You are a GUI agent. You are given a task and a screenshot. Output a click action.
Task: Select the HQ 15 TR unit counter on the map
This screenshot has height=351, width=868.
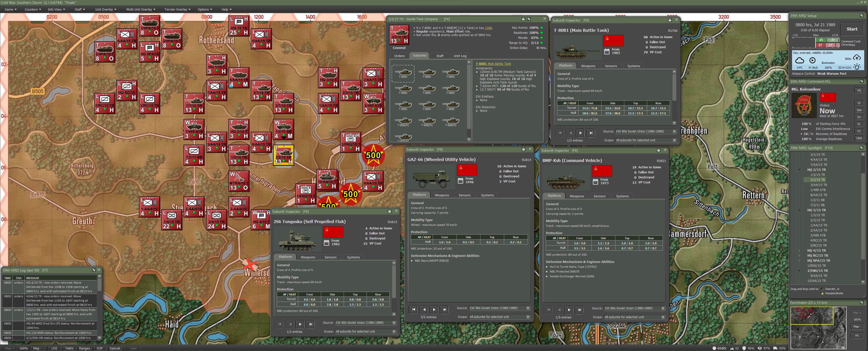click(239, 25)
